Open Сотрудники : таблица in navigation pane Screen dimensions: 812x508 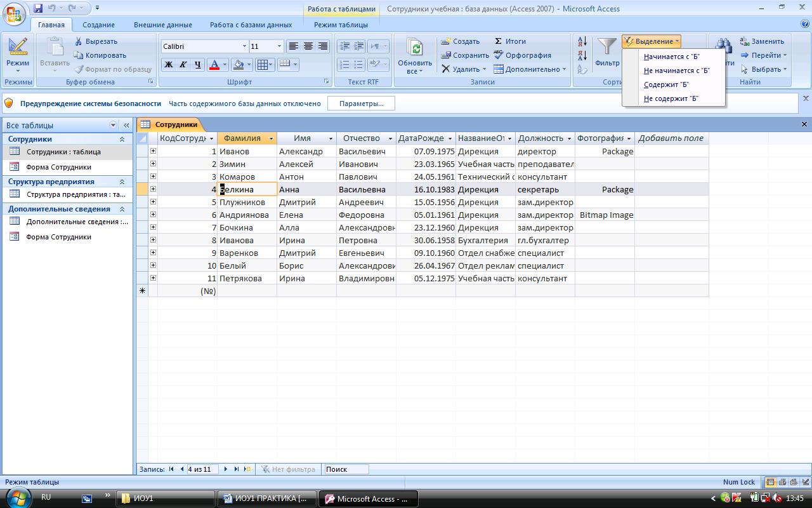(x=67, y=152)
